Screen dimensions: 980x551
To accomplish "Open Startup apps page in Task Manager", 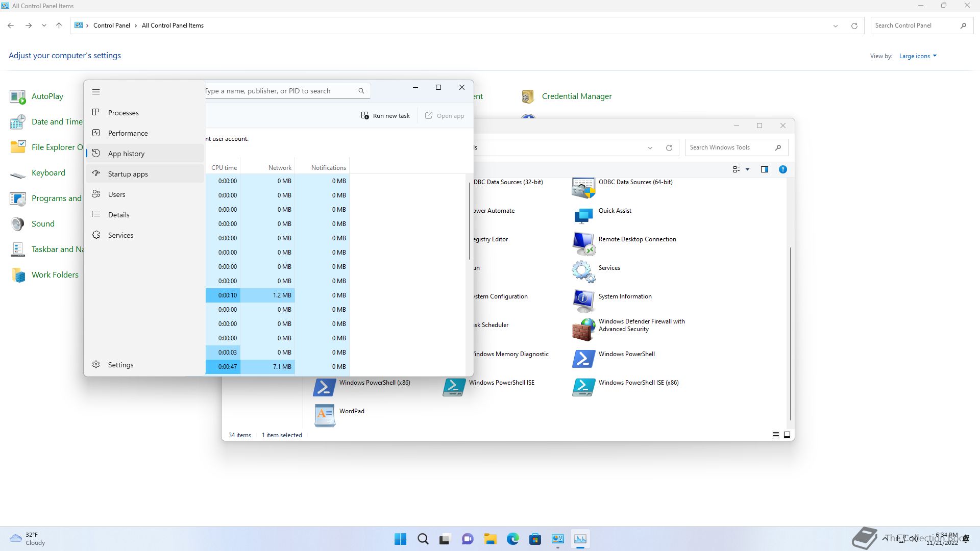I will (x=145, y=174).
